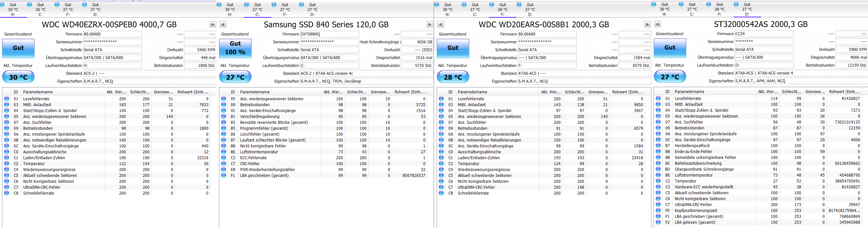Click raw value 73021019125 for Anz. Suchfehler
Image resolution: width=868 pixels, height=228 pixels.
tap(847, 122)
